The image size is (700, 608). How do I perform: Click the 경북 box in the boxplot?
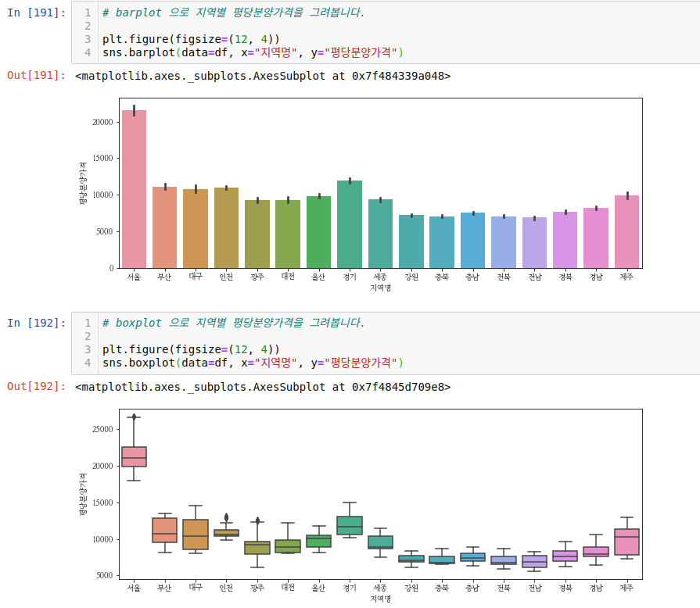[x=565, y=556]
